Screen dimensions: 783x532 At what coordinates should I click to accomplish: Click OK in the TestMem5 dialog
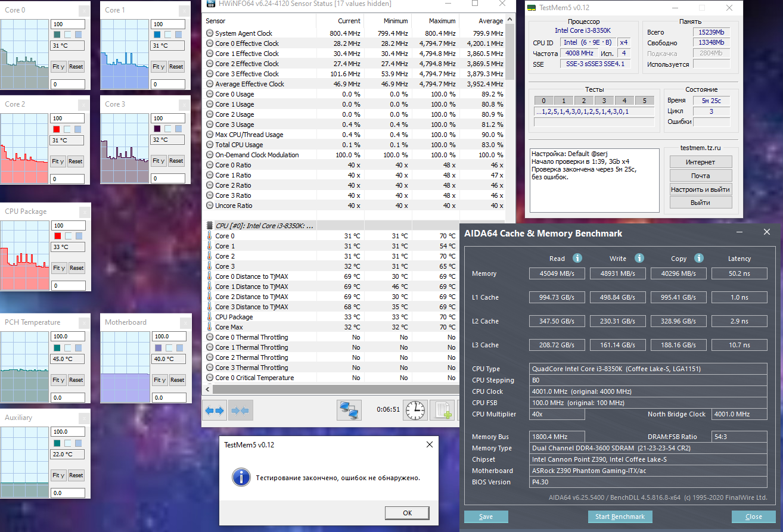407,513
